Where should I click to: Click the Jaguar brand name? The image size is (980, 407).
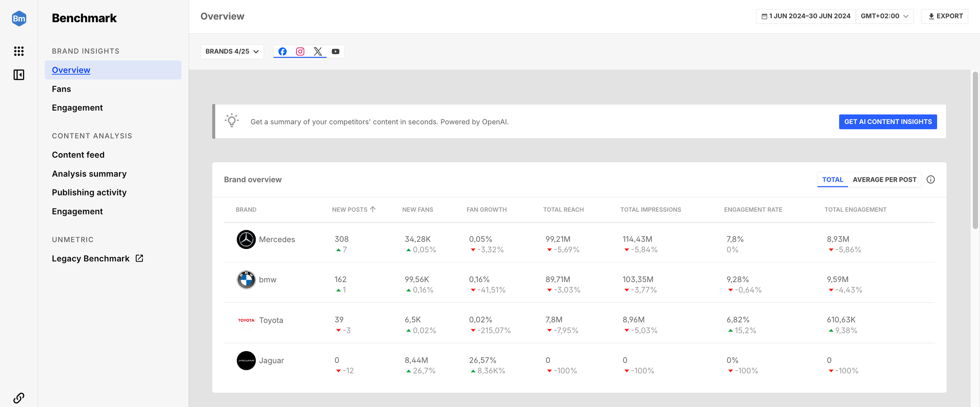[271, 360]
